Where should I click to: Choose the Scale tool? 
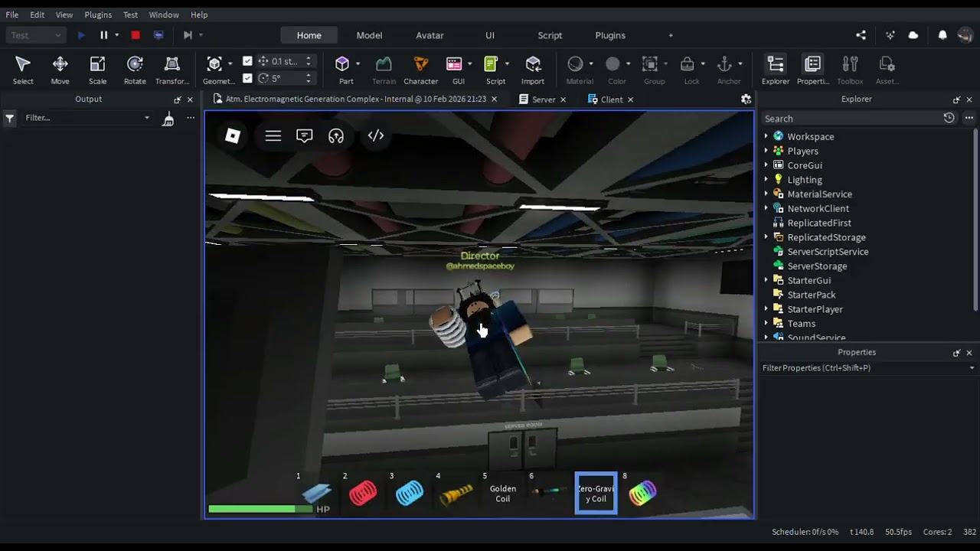pyautogui.click(x=97, y=70)
